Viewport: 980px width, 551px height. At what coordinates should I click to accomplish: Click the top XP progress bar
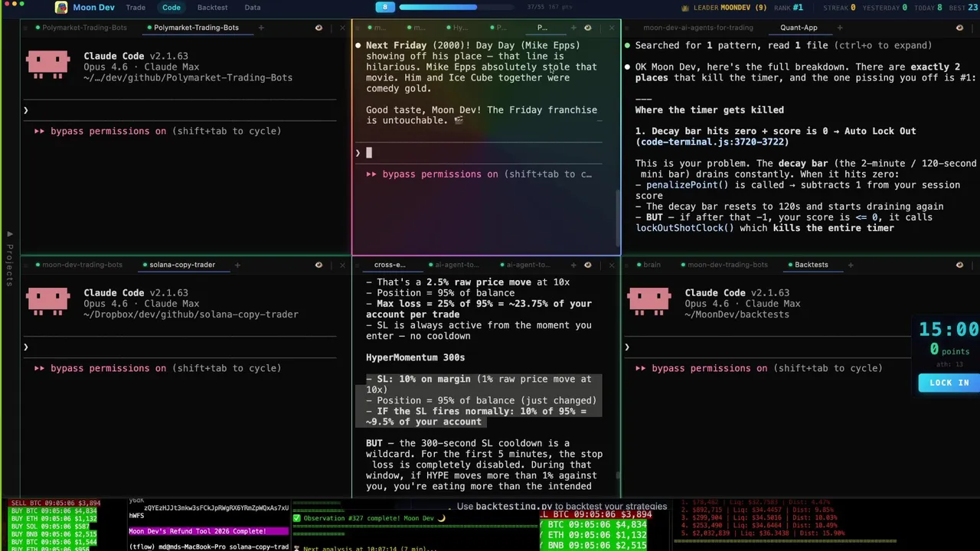(458, 7)
